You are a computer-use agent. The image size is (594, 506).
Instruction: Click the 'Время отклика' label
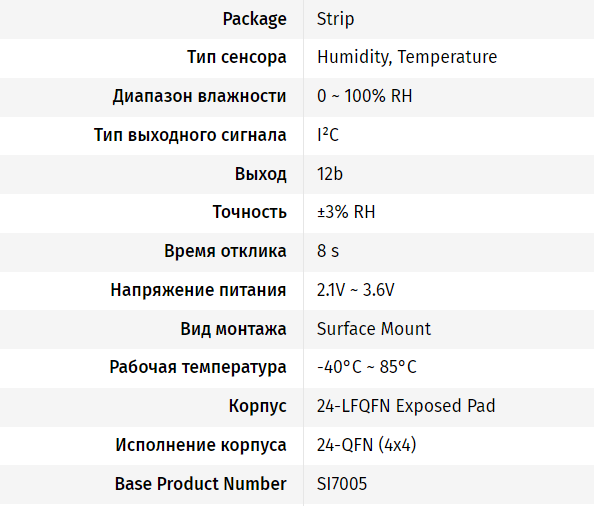click(225, 251)
